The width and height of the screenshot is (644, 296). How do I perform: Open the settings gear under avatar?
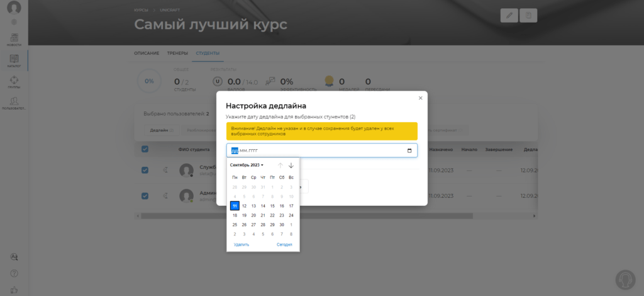14,22
